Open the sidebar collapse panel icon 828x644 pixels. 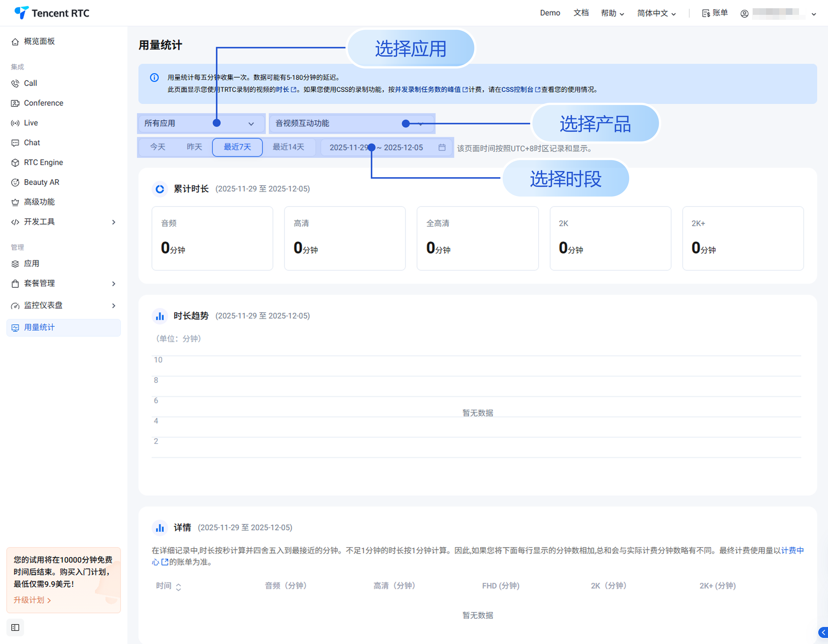pos(15,627)
